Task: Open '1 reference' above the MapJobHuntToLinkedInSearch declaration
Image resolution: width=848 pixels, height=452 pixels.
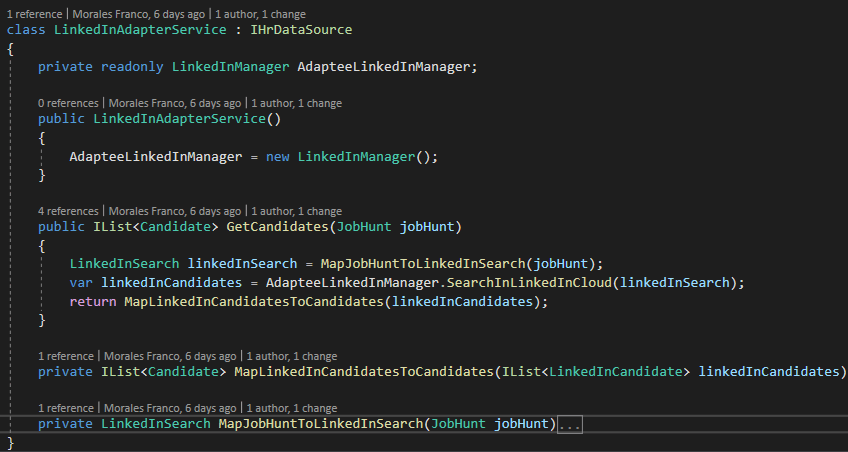Action: [66, 408]
